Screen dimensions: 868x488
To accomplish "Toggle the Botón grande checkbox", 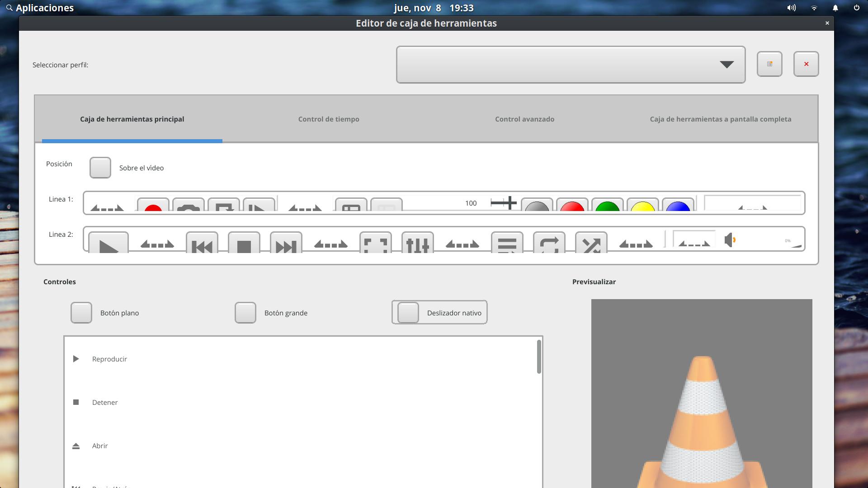I will coord(245,313).
